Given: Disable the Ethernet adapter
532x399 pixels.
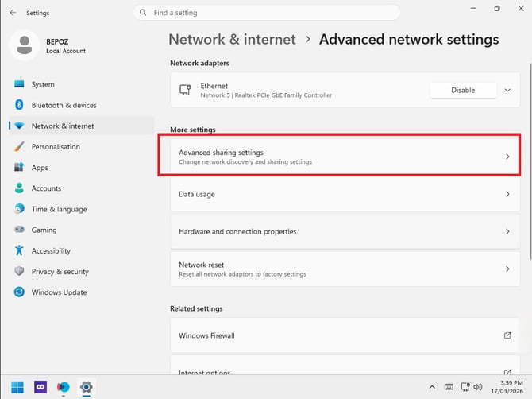Looking at the screenshot, I should click(463, 90).
